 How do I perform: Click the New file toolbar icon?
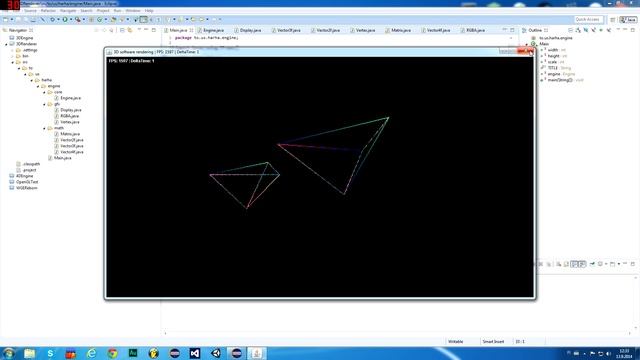(x=6, y=19)
